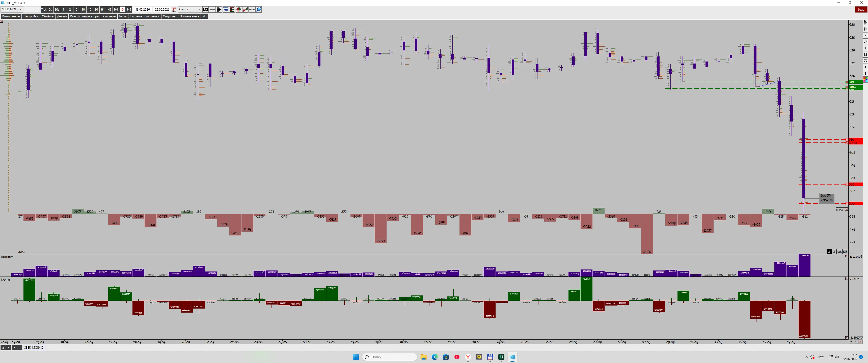
Task: Select the dollar sign price tool
Action: 865,73
